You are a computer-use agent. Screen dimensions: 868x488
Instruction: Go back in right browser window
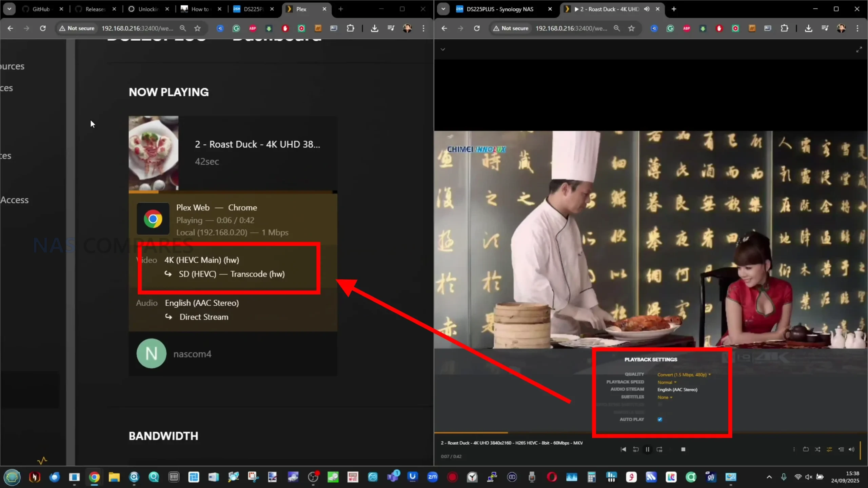coord(444,28)
